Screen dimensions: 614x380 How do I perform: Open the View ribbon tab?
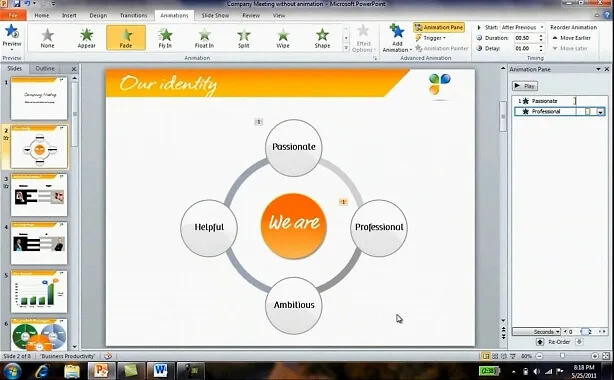point(279,15)
